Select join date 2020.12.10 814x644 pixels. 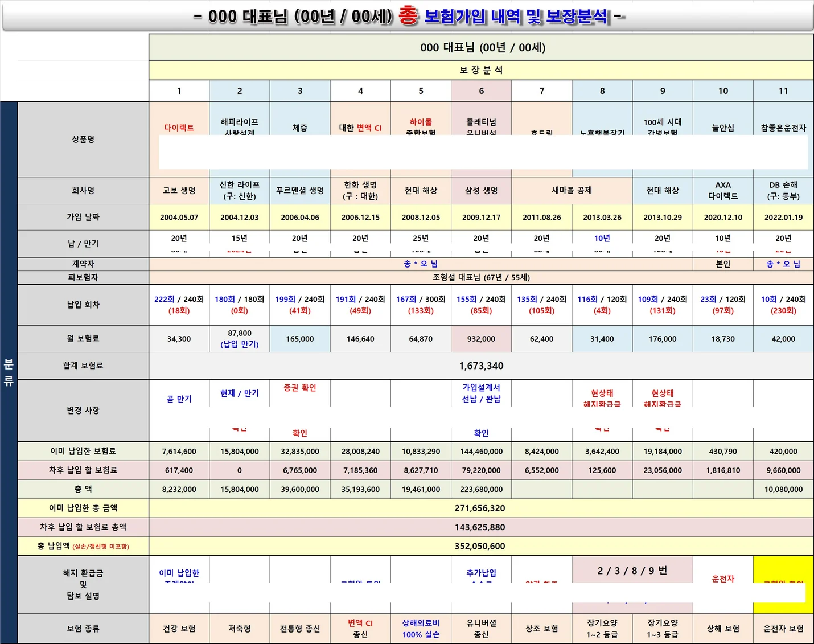[x=723, y=217]
